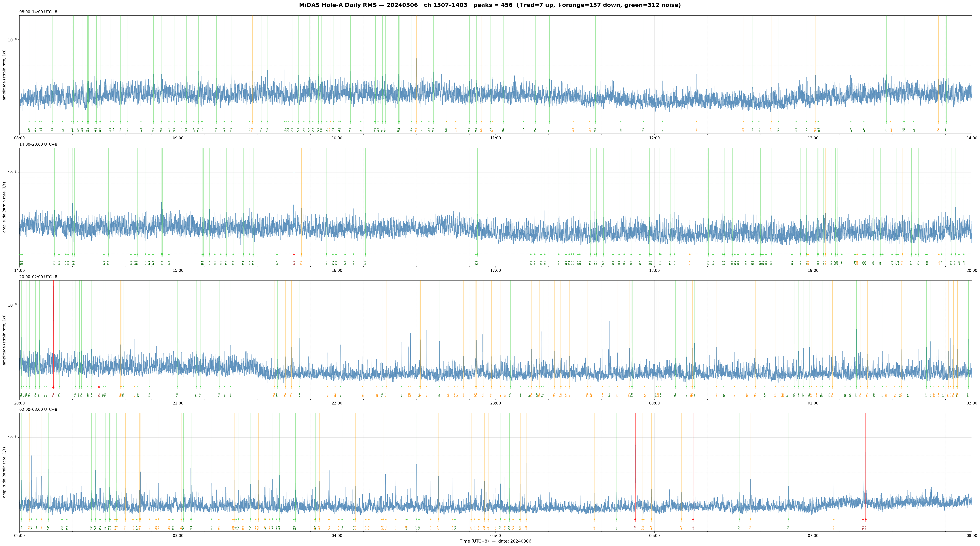Click the 12:00 time tick label
This screenshot has height=546, width=980.
654,138
